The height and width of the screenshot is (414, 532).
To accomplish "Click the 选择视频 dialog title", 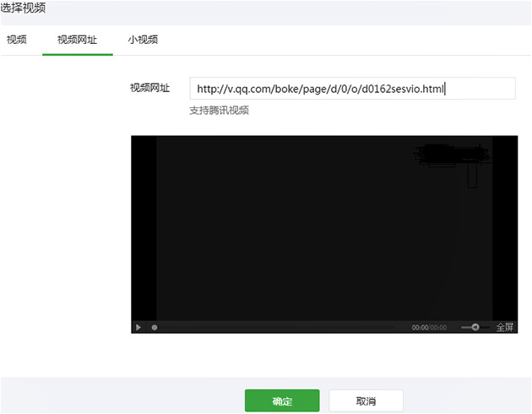I will point(23,8).
